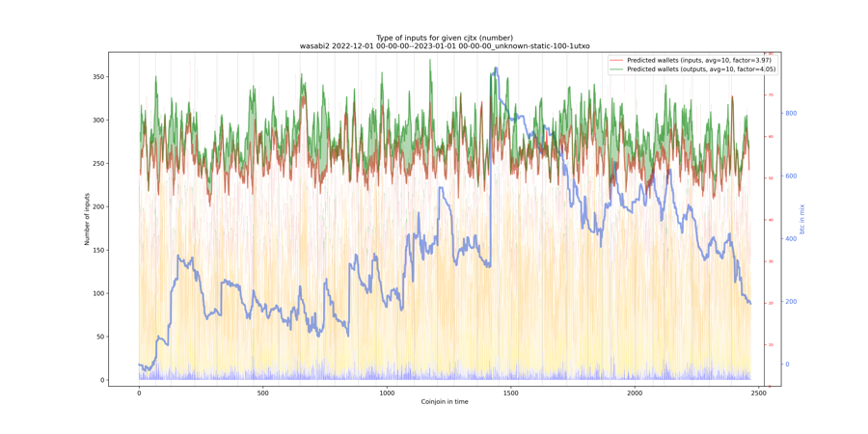This screenshot has height=434, width=868.
Task: Click the 'Coinjoin in time' x-axis label
Action: coord(445,401)
